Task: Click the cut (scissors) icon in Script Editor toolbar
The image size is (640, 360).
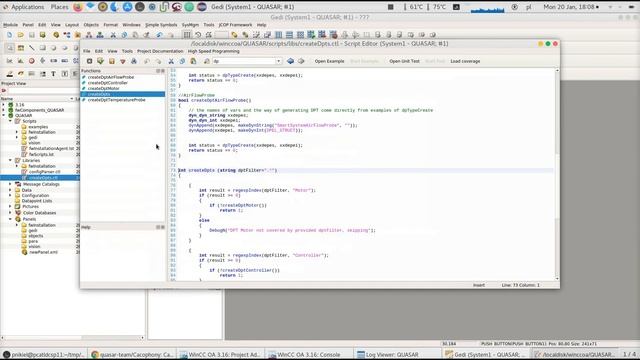Action: point(171,61)
